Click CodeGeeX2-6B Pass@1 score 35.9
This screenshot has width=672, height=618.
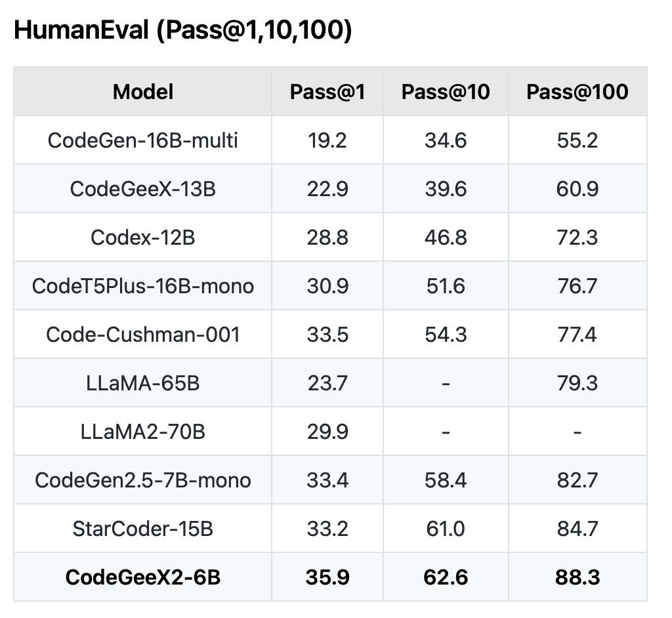click(x=327, y=577)
